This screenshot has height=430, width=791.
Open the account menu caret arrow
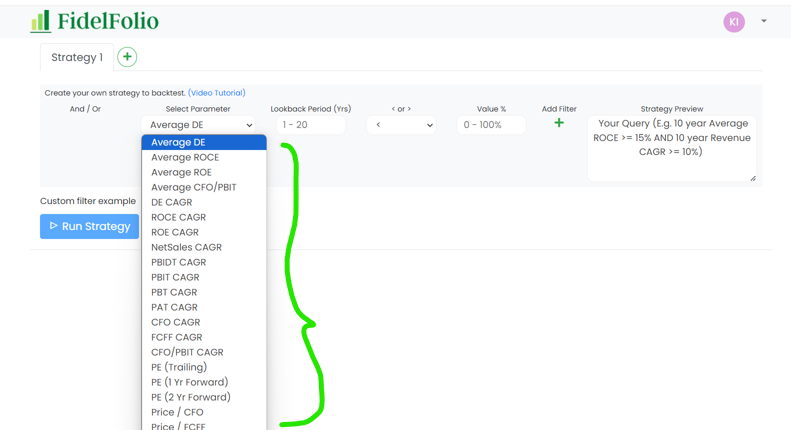pos(764,21)
